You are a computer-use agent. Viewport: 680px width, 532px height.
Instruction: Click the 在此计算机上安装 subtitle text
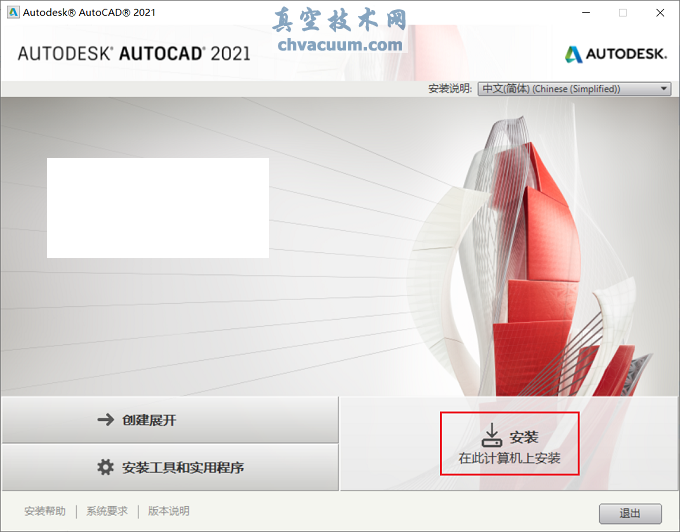click(x=510, y=459)
